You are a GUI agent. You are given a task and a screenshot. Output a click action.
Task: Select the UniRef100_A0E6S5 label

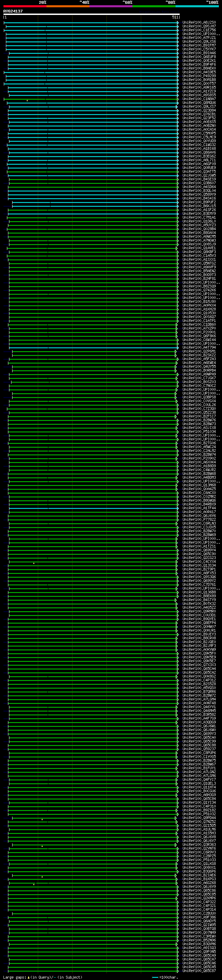pos(199,122)
